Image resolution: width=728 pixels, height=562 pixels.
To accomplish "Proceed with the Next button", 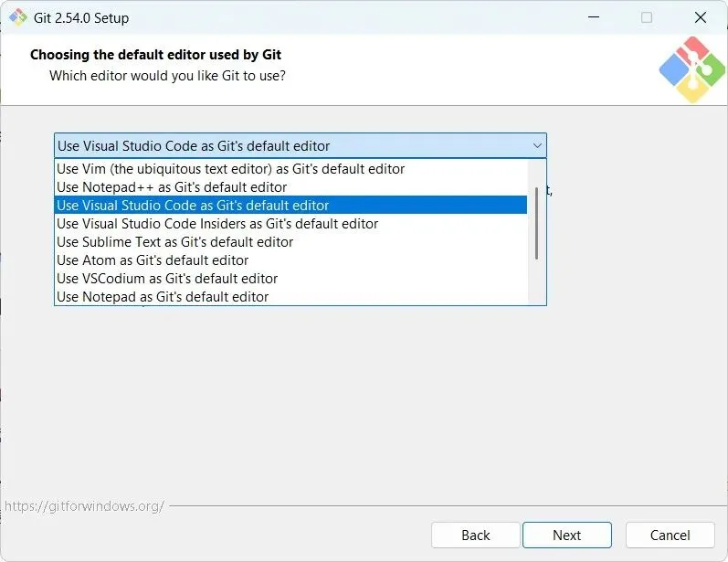I will pos(567,535).
